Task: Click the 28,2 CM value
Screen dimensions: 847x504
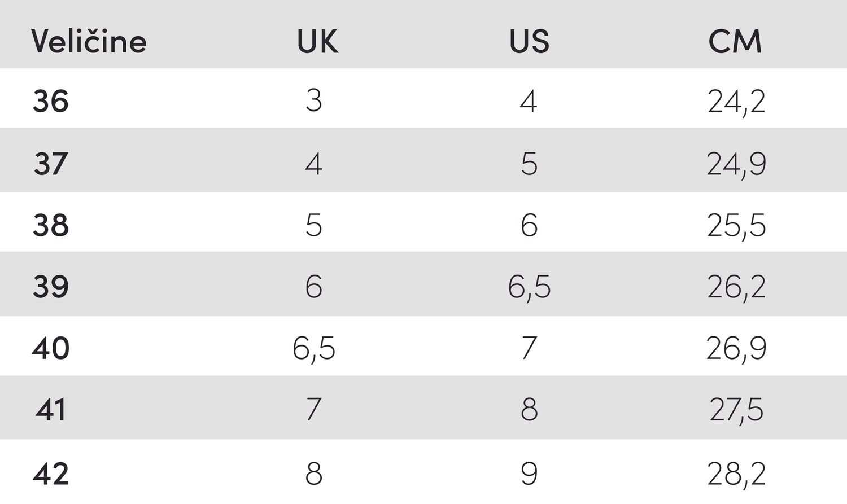Action: (736, 475)
